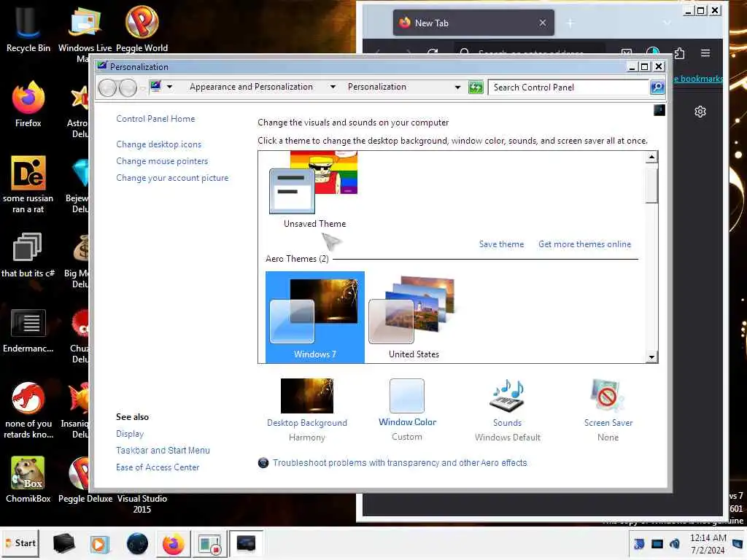Screen dimensions: 747x560
Task: Click Appearance and Personalization breadcrumb
Action: point(251,87)
